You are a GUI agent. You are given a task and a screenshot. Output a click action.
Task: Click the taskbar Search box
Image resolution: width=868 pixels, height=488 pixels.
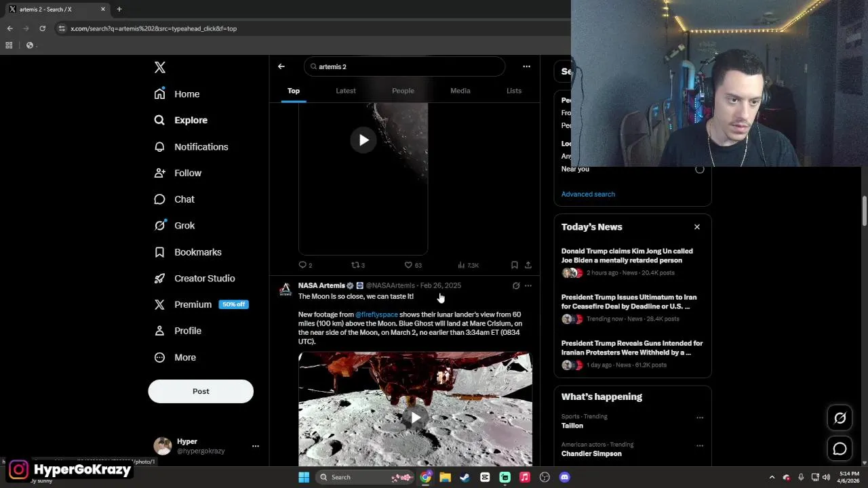click(x=366, y=477)
